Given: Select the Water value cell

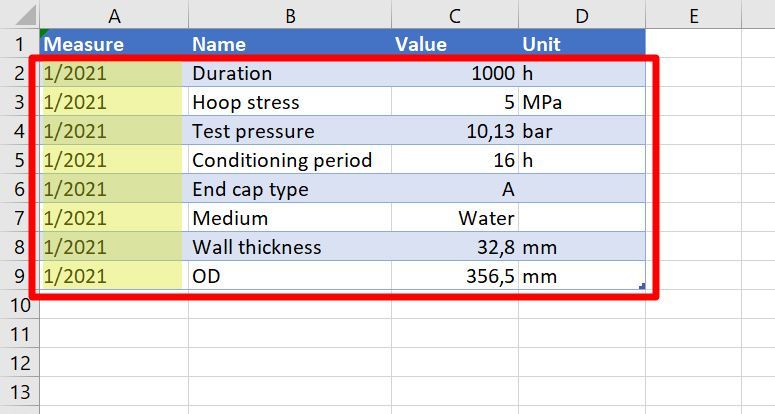Looking at the screenshot, I should [x=455, y=217].
